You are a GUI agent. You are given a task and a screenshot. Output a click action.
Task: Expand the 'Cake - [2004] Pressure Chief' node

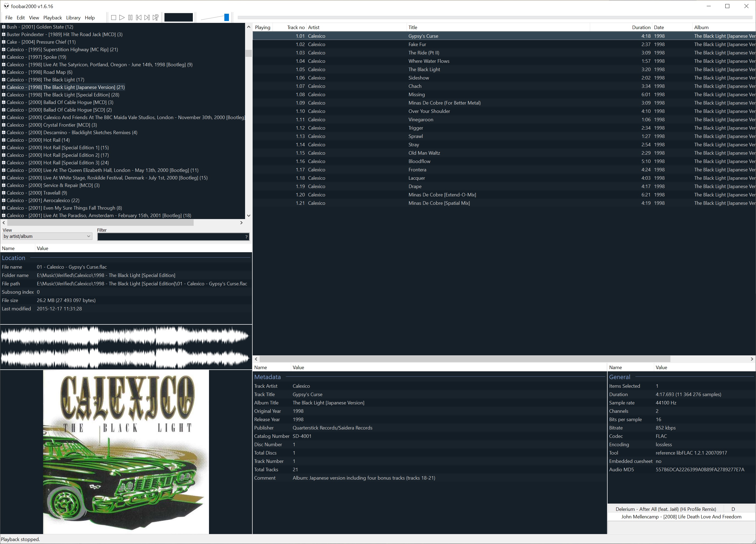[3, 42]
